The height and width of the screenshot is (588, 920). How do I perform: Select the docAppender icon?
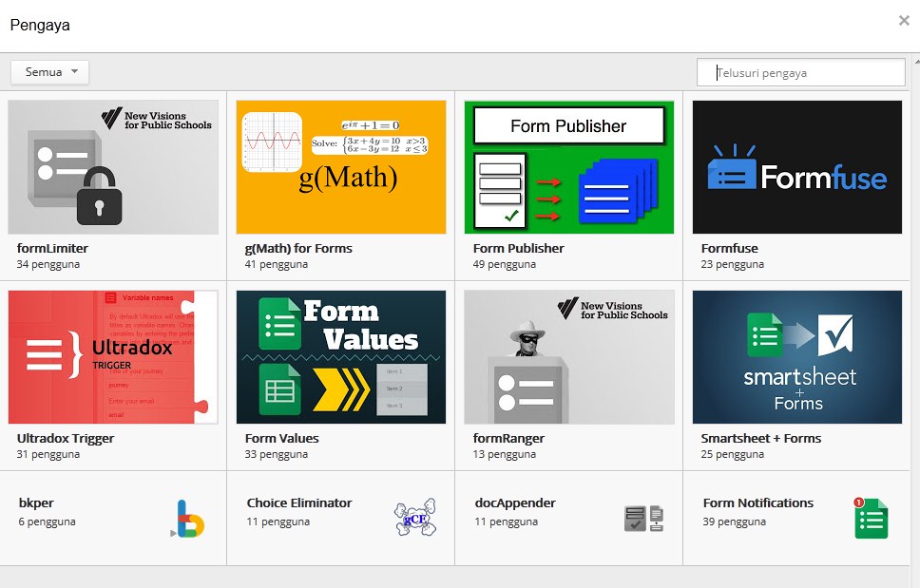point(643,519)
